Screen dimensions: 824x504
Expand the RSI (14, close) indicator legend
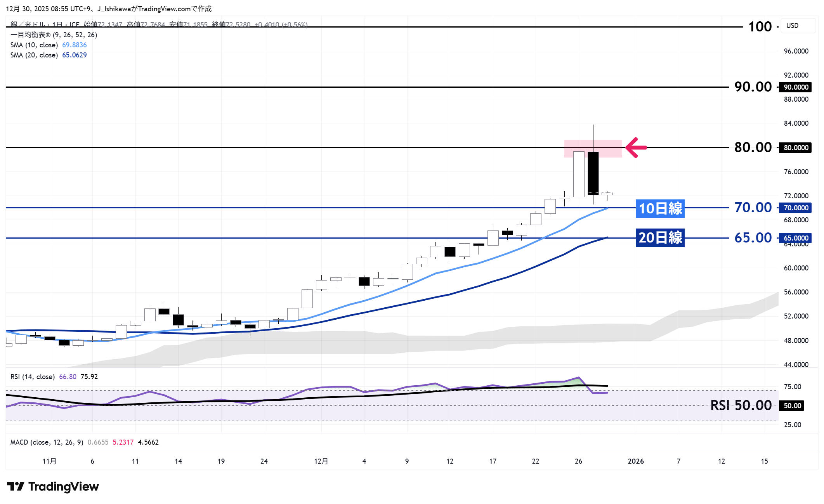32,377
